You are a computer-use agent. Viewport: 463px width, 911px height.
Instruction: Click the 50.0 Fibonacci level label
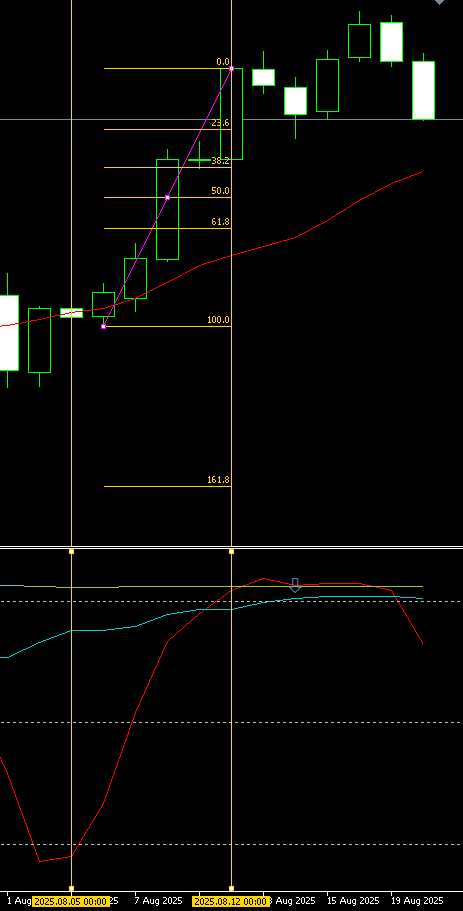pyautogui.click(x=220, y=191)
